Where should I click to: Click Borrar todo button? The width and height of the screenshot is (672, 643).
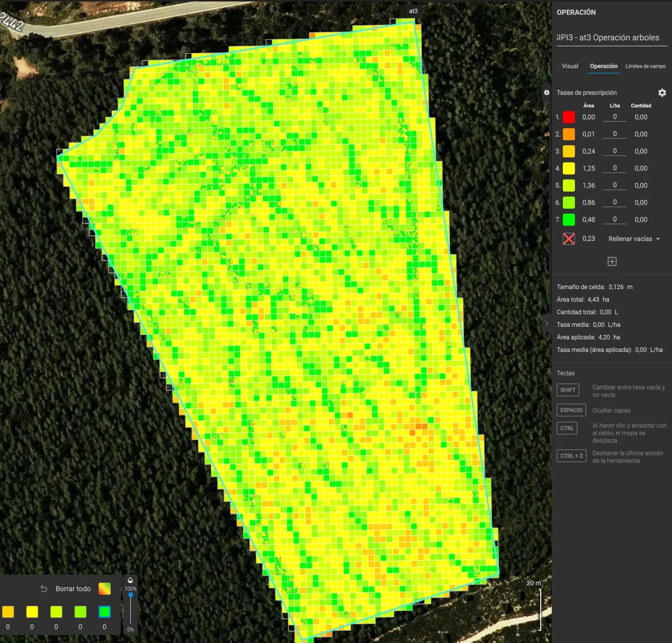pos(73,589)
